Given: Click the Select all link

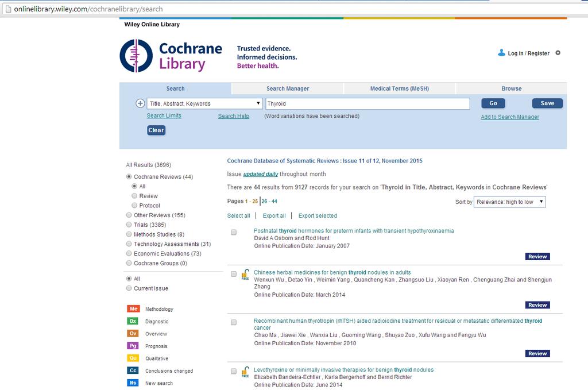Looking at the screenshot, I should pyautogui.click(x=238, y=215).
